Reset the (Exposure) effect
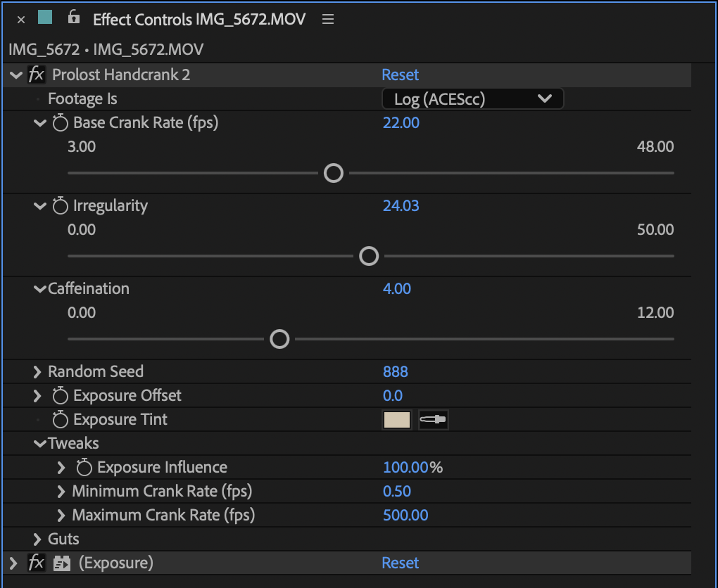718x588 pixels. coord(401,563)
